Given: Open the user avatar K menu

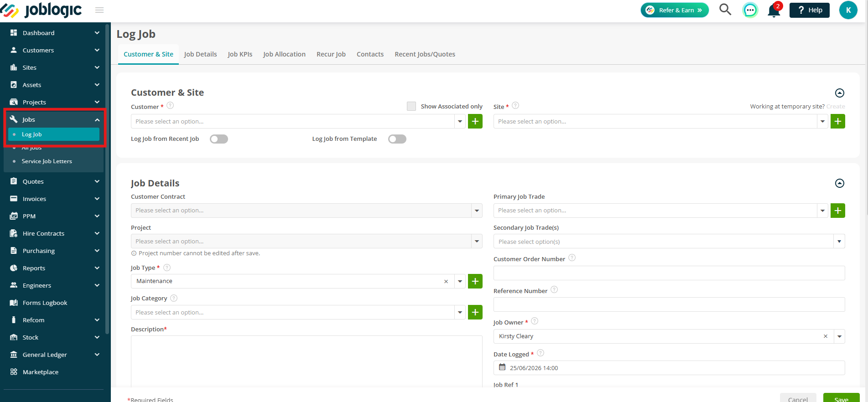Looking at the screenshot, I should tap(848, 10).
